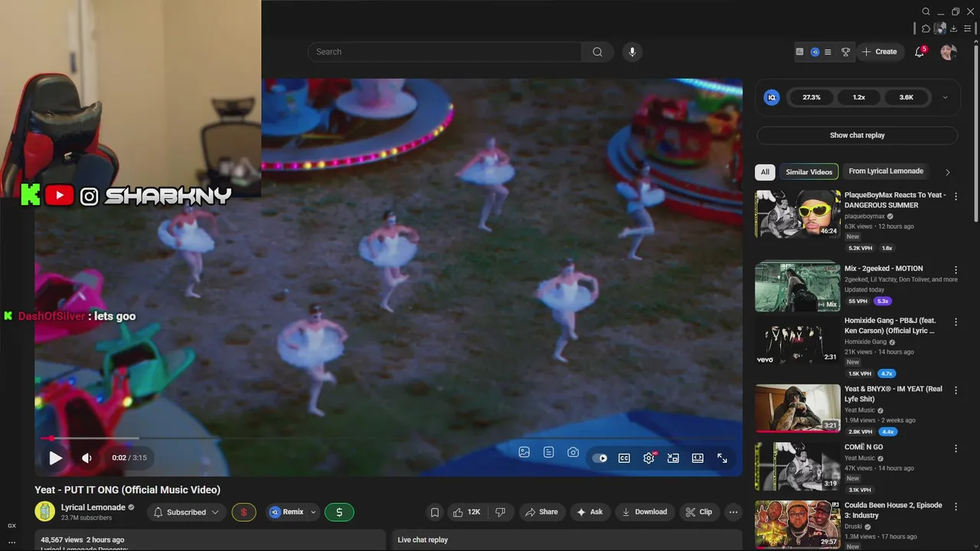Screen dimensions: 980x551
Task: Start voice search with microphone
Action: pyautogui.click(x=632, y=52)
